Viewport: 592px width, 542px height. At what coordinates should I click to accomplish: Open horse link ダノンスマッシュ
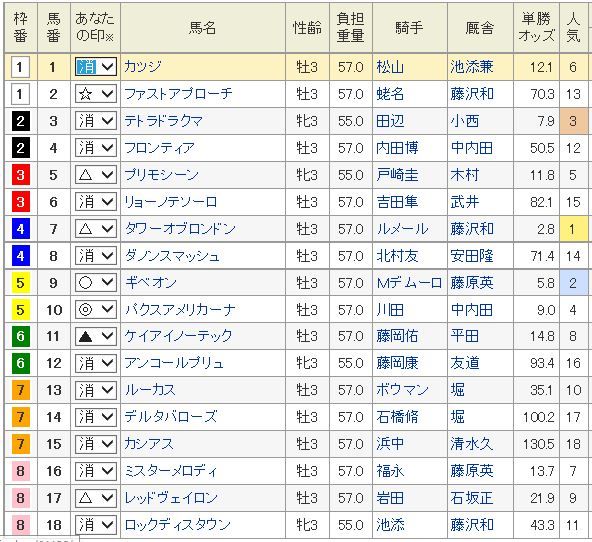pos(172,256)
